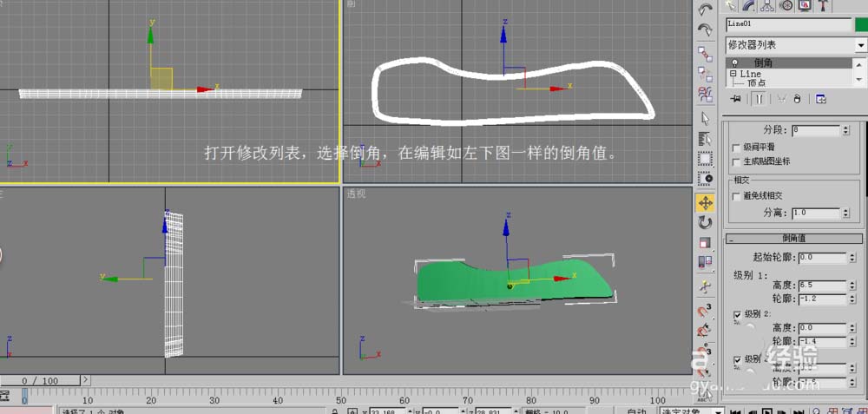Activate the Select and Move tool
Screen dimensions: 868x414
pos(705,203)
